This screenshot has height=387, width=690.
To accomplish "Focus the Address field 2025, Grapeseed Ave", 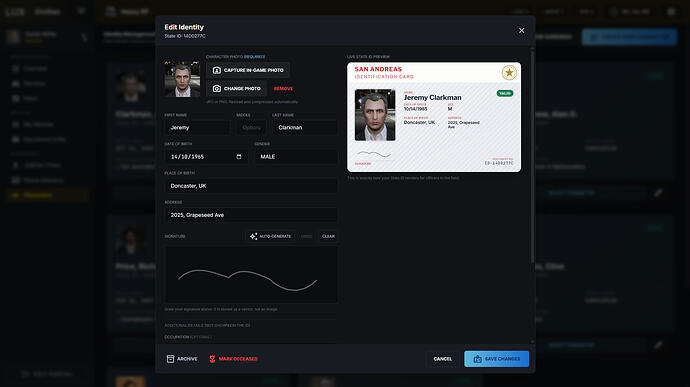I will (251, 215).
